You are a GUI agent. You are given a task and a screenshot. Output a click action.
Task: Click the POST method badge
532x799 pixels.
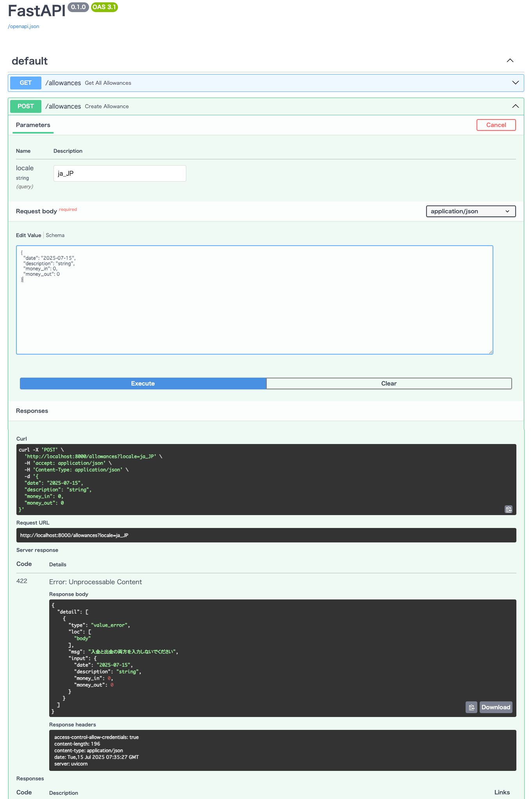click(26, 106)
